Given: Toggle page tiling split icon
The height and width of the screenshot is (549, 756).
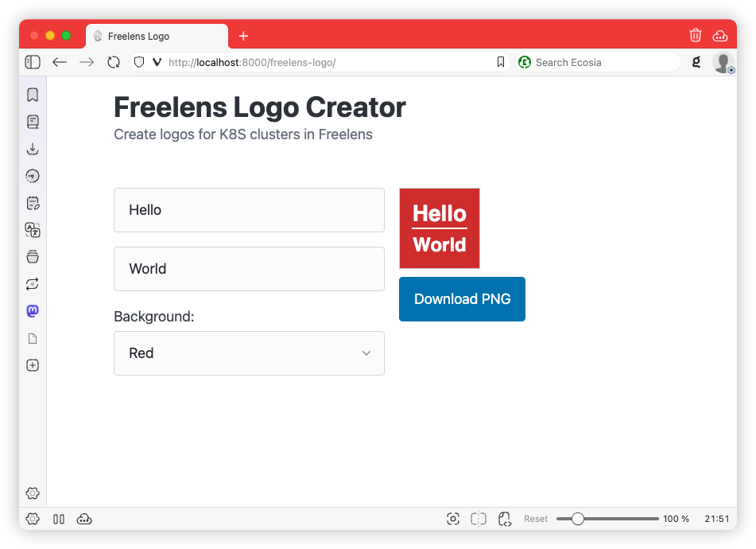Looking at the screenshot, I should pyautogui.click(x=479, y=519).
